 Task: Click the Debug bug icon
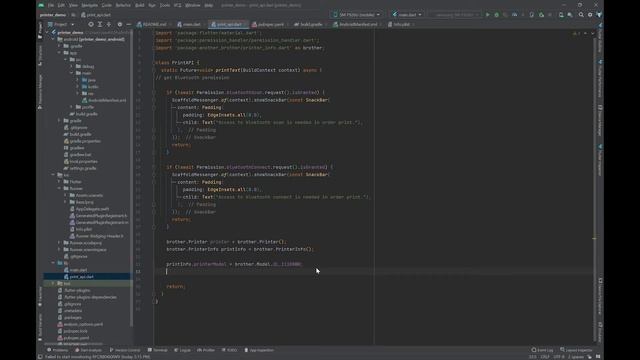(496, 15)
